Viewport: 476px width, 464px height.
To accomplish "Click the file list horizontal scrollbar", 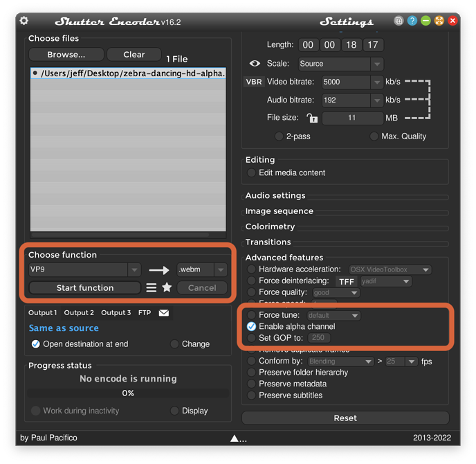I will (x=120, y=235).
